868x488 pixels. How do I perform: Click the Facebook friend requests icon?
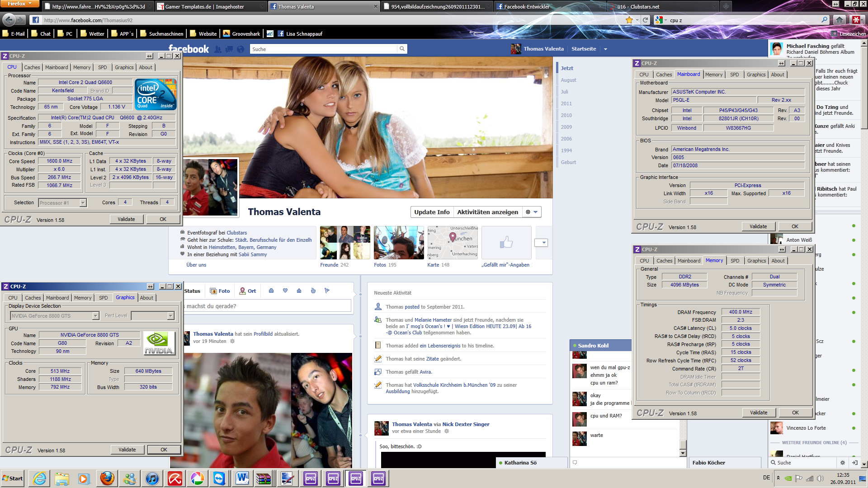pos(218,49)
